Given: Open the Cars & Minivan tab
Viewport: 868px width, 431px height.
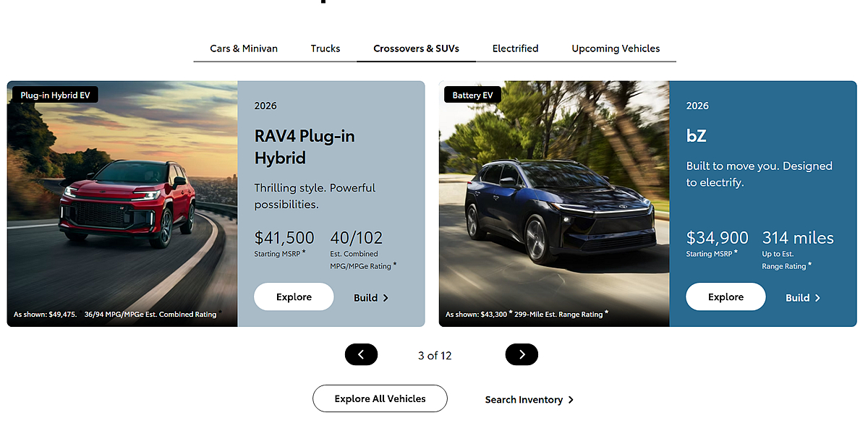Looking at the screenshot, I should [x=244, y=48].
